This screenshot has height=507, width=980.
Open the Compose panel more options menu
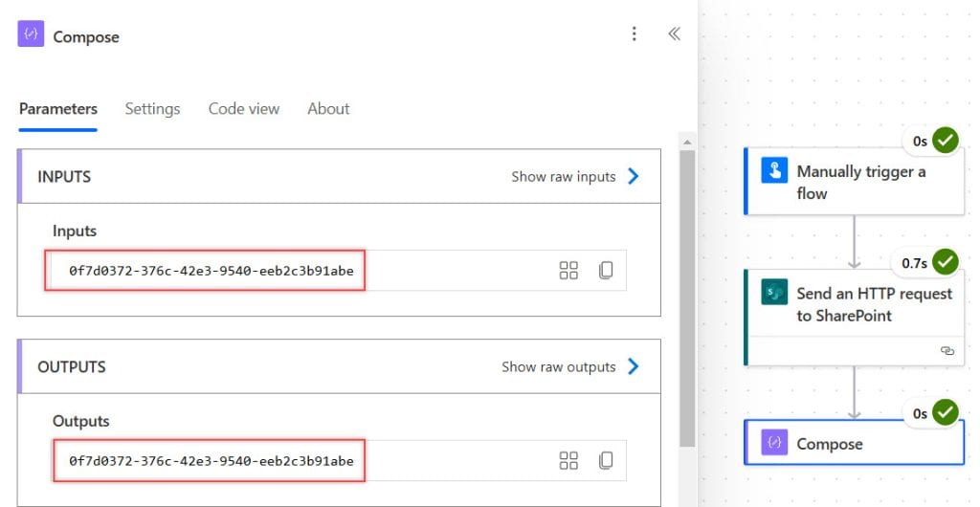pyautogui.click(x=635, y=33)
